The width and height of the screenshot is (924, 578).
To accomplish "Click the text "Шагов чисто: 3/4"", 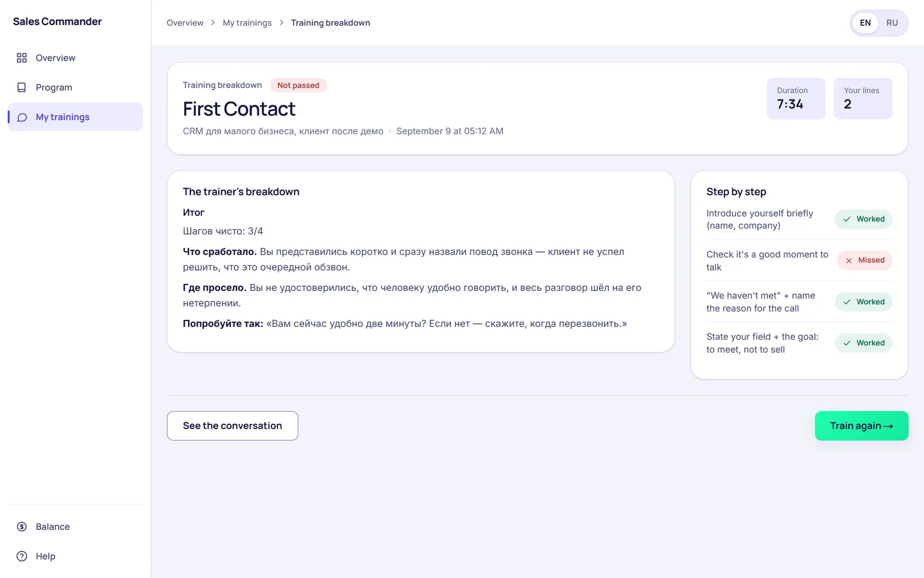I will click(223, 231).
